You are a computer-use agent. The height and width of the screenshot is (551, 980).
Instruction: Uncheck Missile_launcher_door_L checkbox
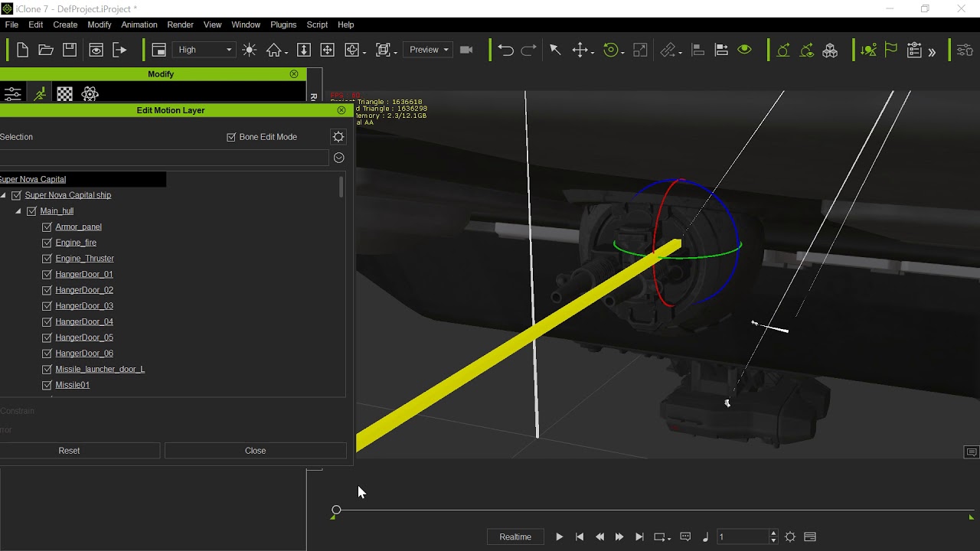pyautogui.click(x=47, y=370)
